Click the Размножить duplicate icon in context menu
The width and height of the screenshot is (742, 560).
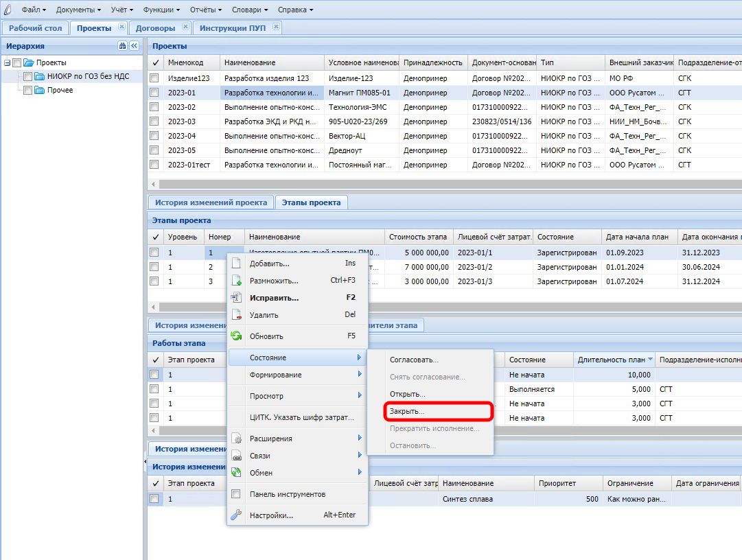[x=236, y=281]
